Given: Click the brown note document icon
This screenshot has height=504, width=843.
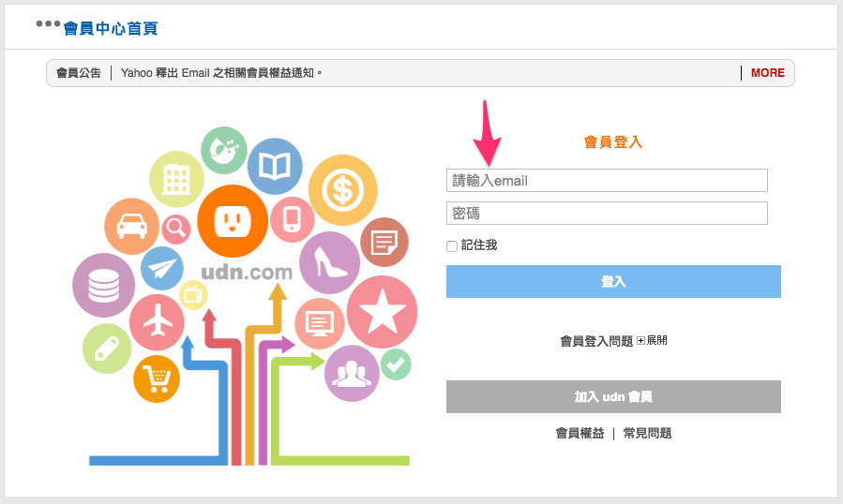Looking at the screenshot, I should point(384,243).
